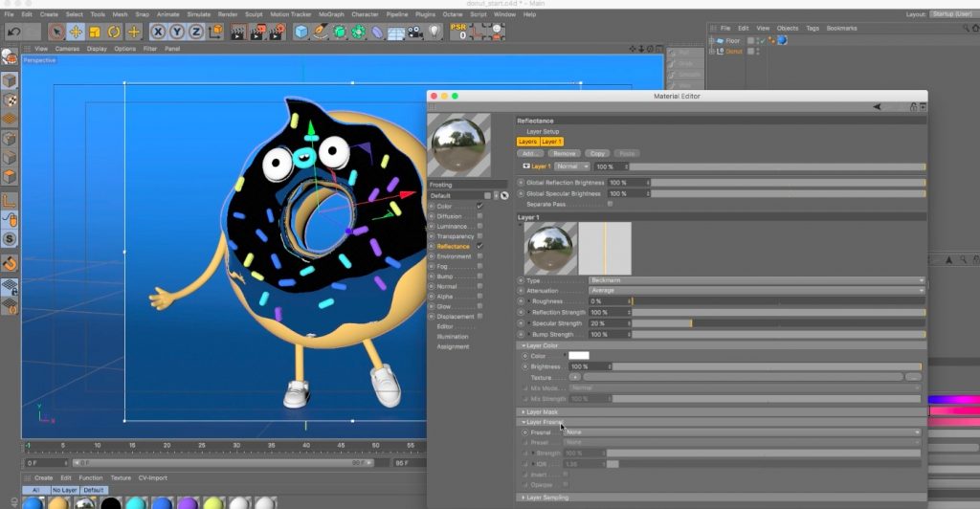The width and height of the screenshot is (980, 509).
Task: Toggle the Y axis lock
Action: coord(178,32)
